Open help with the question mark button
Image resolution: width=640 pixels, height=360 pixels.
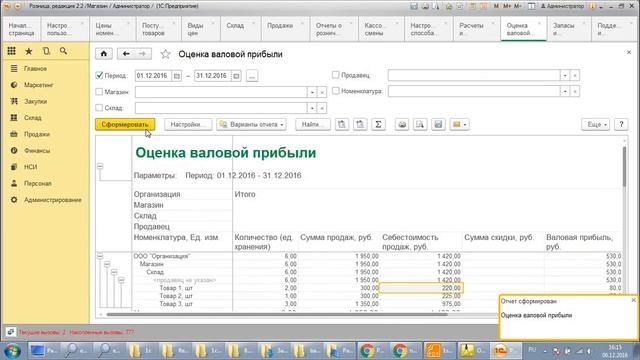click(x=621, y=124)
